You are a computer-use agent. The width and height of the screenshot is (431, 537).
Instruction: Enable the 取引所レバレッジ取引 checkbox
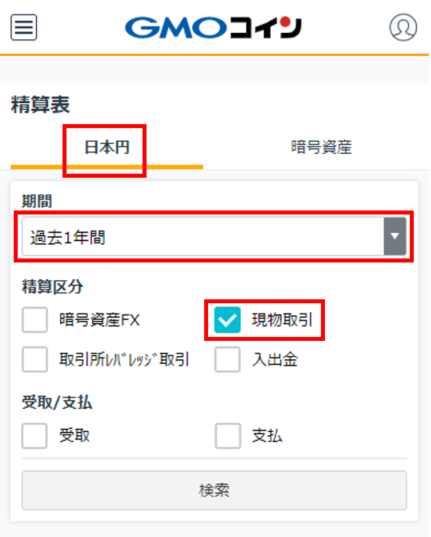click(x=35, y=359)
